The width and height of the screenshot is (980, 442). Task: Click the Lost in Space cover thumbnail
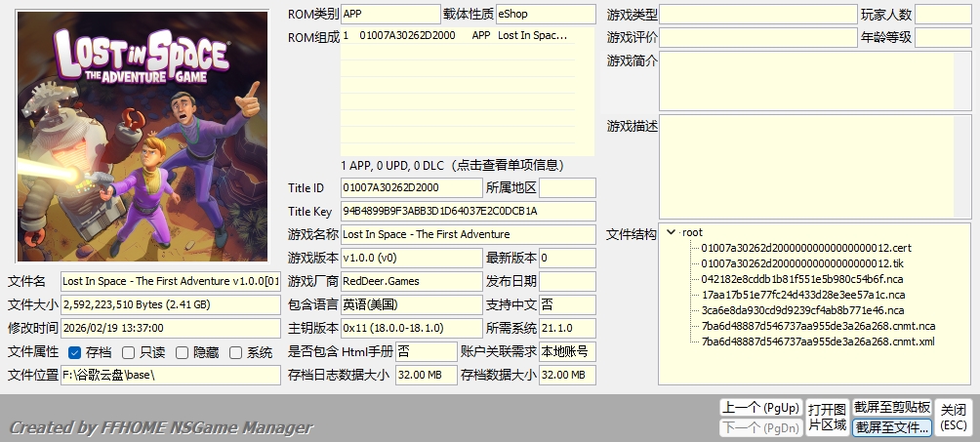(x=143, y=137)
